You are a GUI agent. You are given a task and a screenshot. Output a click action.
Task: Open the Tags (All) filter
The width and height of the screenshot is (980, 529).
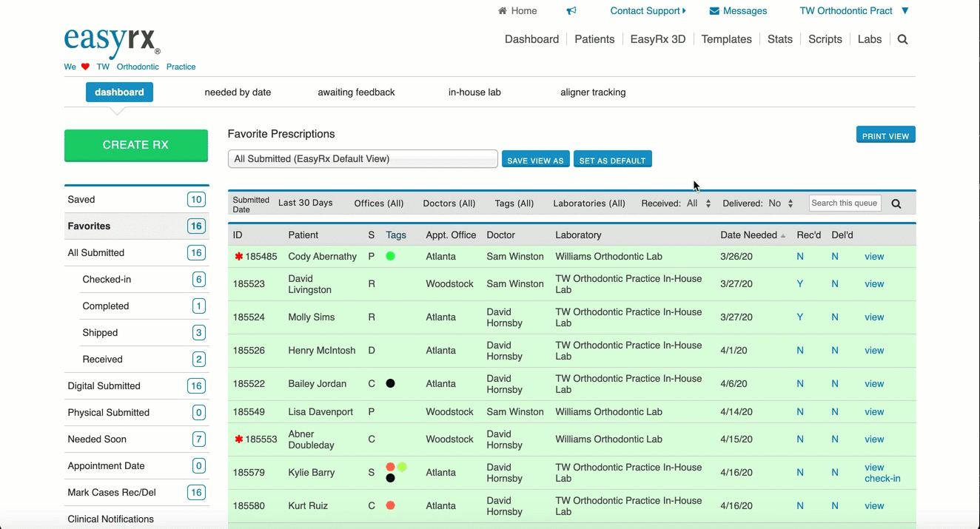514,203
